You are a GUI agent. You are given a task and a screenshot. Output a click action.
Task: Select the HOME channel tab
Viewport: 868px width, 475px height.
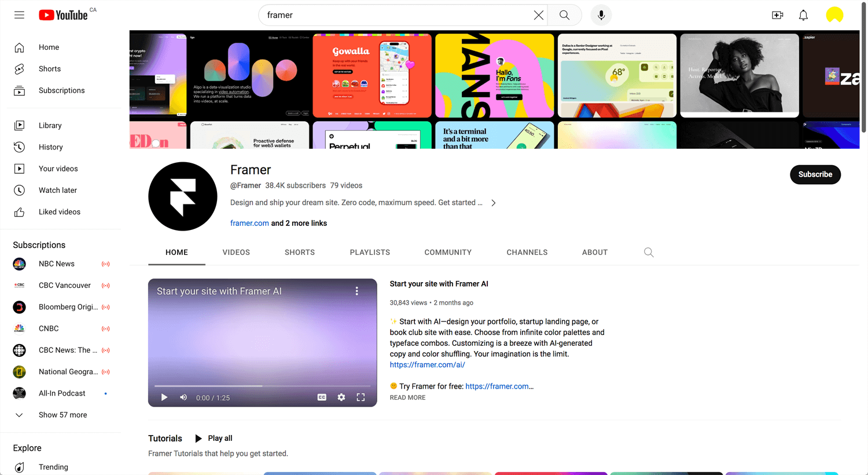pos(176,253)
